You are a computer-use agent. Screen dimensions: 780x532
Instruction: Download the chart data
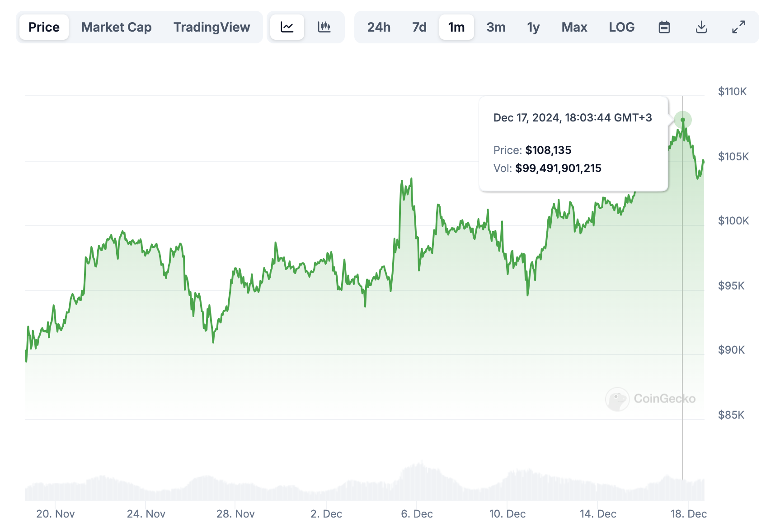[x=701, y=27]
